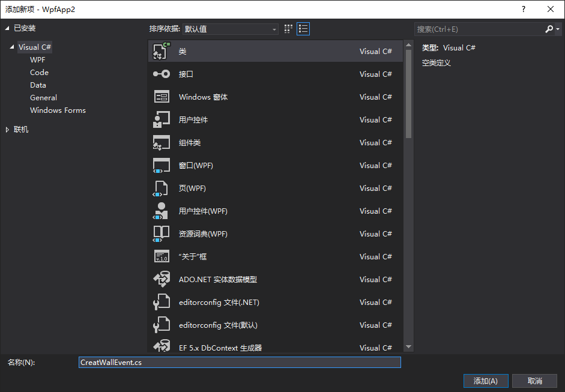Viewport: 565px width, 392px height.
Task: Open the search options dropdown arrow
Action: tap(558, 29)
